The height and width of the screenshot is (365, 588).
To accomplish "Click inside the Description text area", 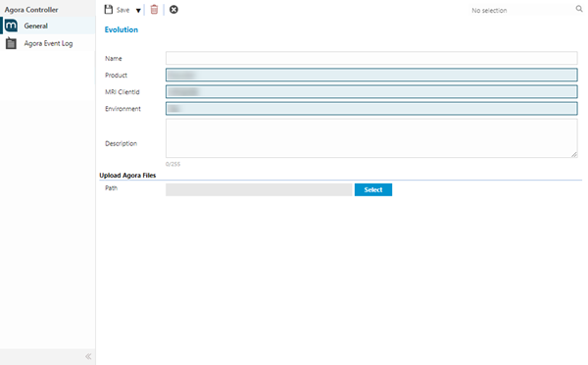I will click(x=371, y=138).
